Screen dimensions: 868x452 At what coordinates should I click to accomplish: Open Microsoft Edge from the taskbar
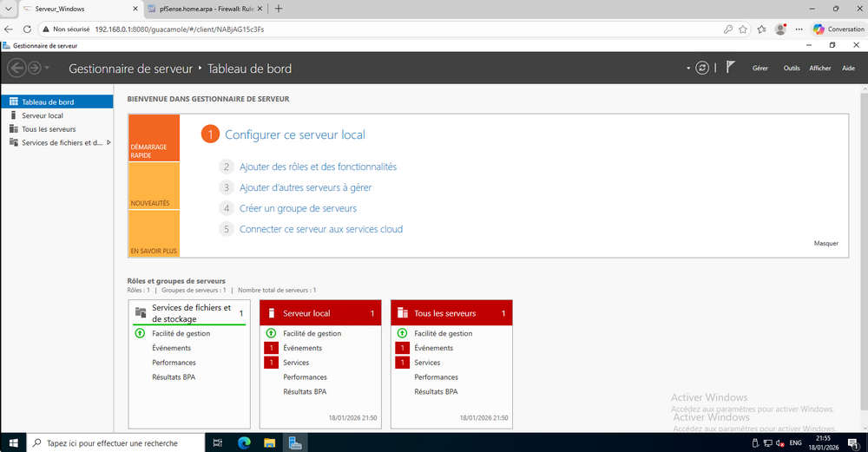[243, 442]
